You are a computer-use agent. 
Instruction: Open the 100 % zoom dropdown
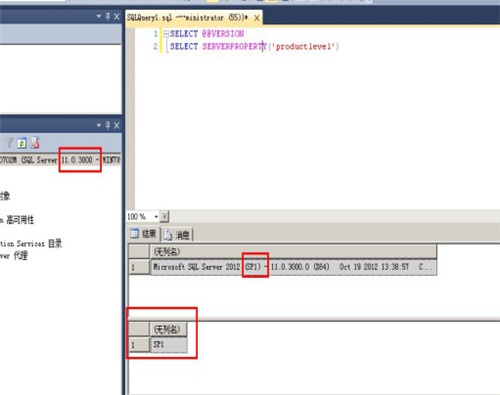coord(156,217)
